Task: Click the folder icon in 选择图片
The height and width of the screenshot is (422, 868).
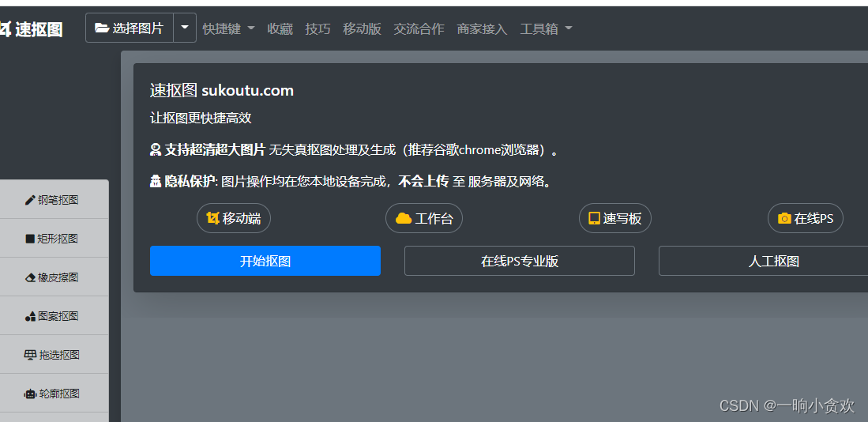Action: (x=101, y=28)
